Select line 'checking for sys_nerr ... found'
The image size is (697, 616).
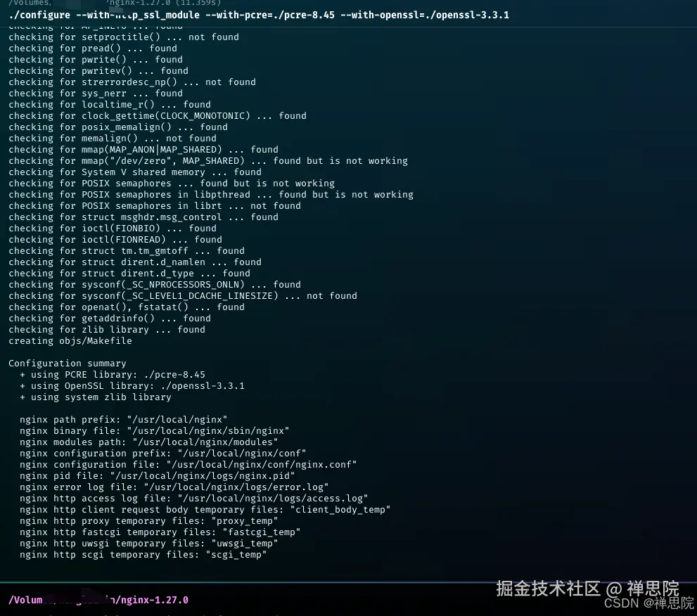pyautogui.click(x=96, y=94)
